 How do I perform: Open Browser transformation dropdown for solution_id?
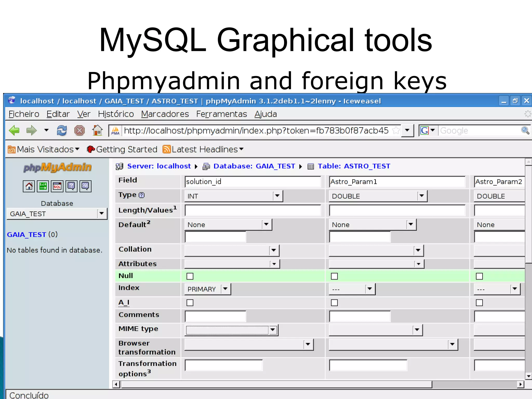[249, 344]
